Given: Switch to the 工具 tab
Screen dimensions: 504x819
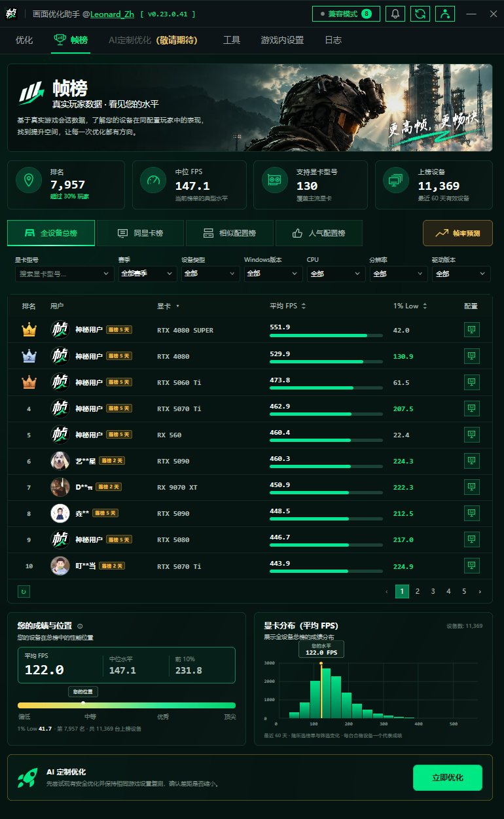Looking at the screenshot, I should [x=232, y=40].
